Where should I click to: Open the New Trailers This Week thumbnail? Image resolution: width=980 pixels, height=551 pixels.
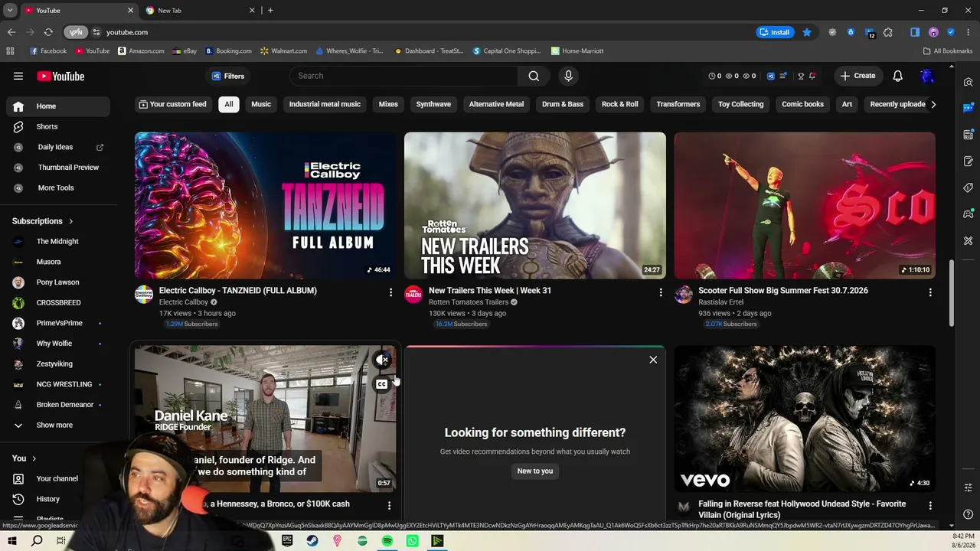(x=535, y=206)
